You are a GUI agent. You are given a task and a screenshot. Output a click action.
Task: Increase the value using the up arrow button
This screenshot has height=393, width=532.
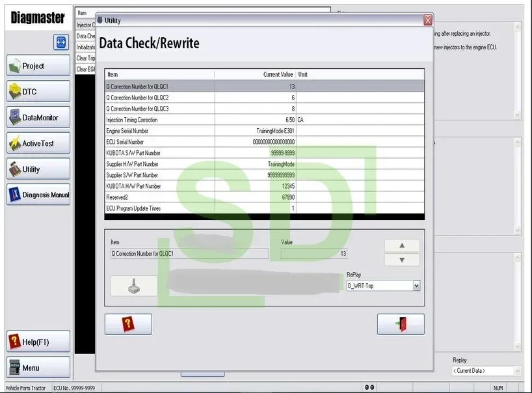coord(401,245)
